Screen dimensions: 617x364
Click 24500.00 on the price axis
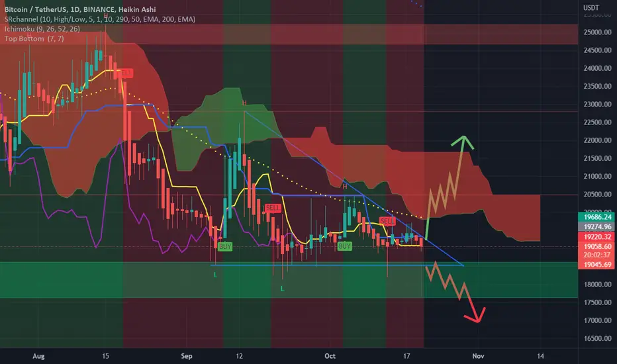click(x=597, y=50)
